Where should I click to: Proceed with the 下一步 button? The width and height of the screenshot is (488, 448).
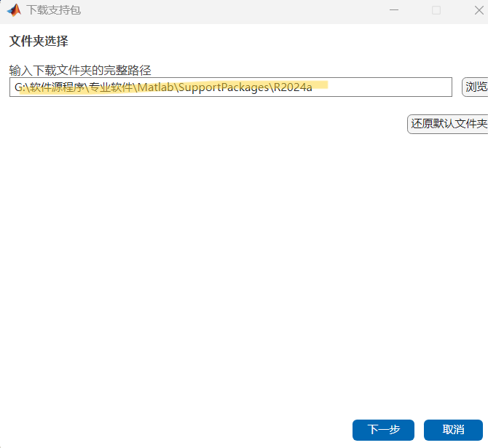click(383, 430)
